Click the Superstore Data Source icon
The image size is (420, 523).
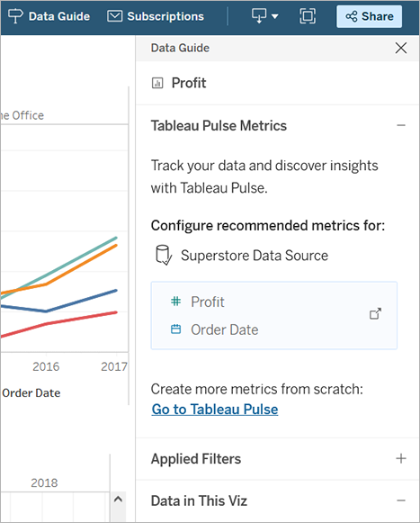pyautogui.click(x=164, y=255)
